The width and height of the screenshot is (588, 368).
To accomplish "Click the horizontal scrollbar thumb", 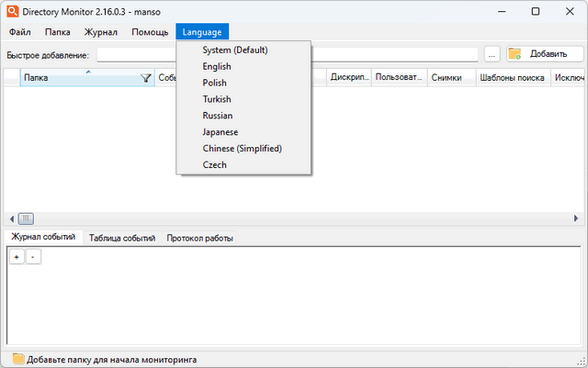I will (26, 218).
